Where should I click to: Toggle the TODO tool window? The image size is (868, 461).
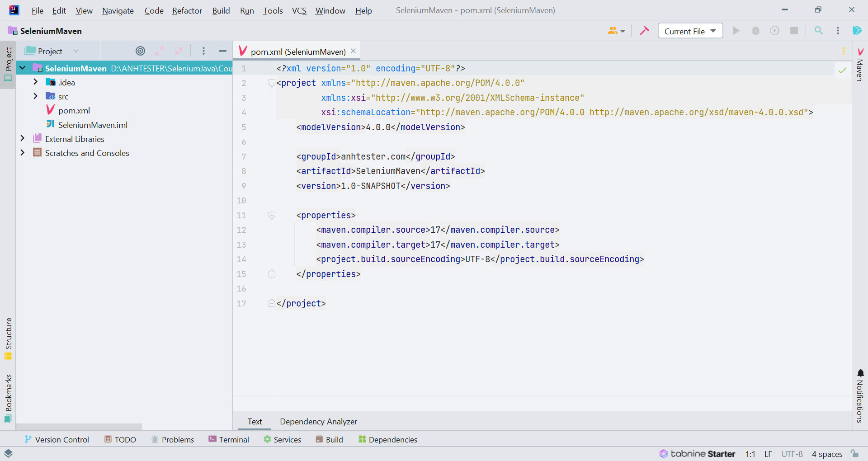[x=120, y=439]
